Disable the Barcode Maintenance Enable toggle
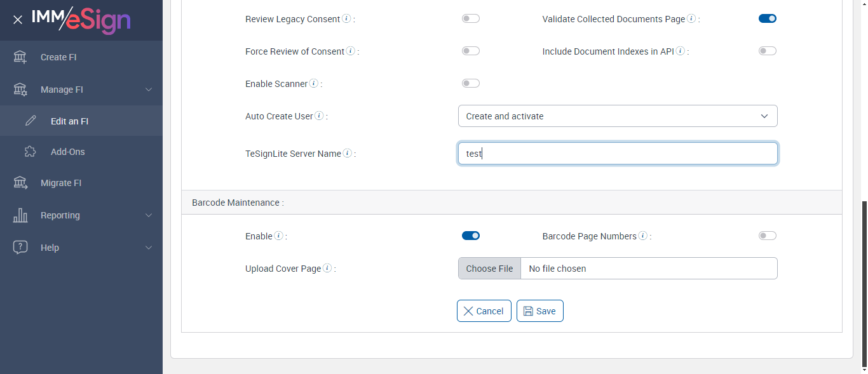This screenshot has height=374, width=868. (471, 236)
